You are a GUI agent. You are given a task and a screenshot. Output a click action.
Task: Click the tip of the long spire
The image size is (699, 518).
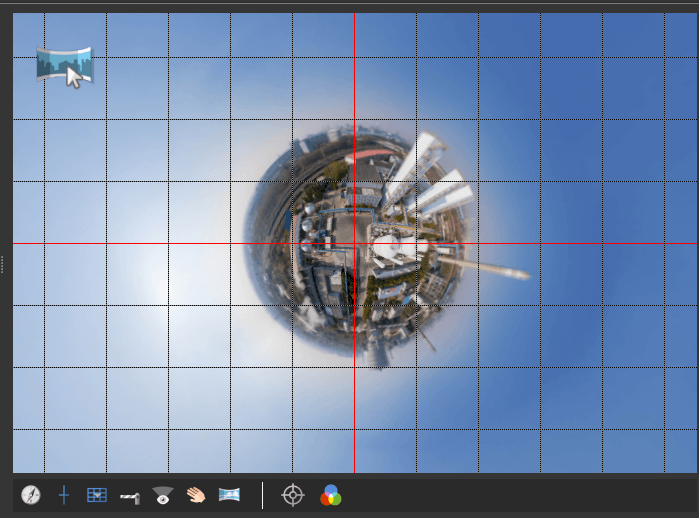tap(526, 273)
